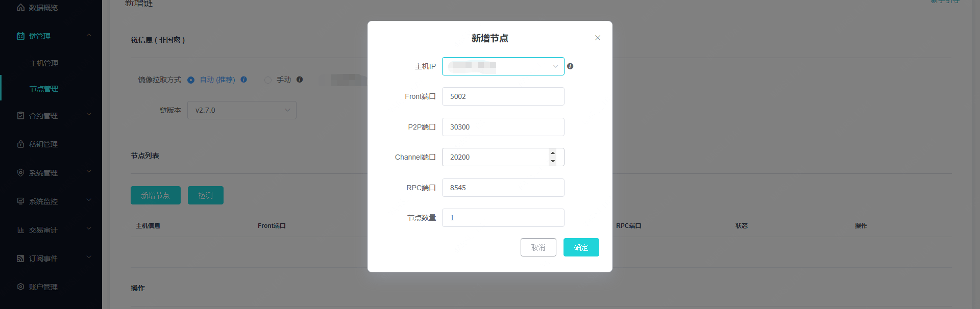980x309 pixels.
Task: Click the system monitoring icon
Action: click(20, 201)
